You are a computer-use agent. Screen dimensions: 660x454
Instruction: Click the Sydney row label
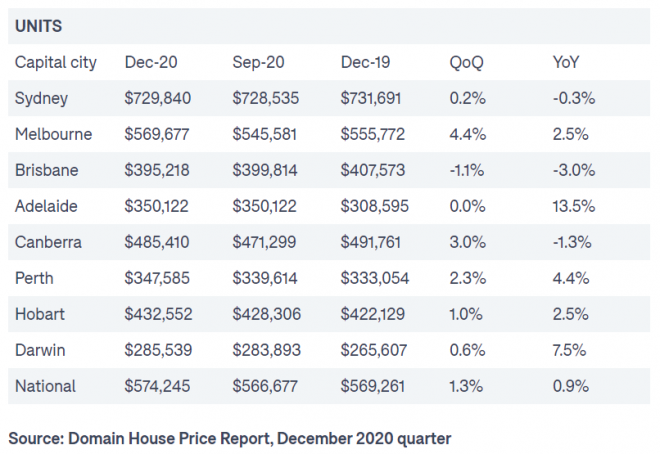pyautogui.click(x=43, y=98)
